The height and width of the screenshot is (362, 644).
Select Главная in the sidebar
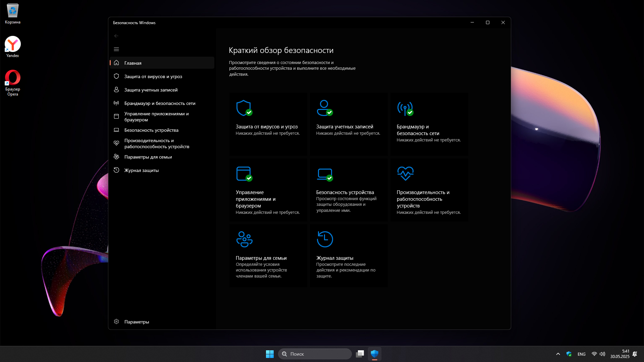coord(133,63)
